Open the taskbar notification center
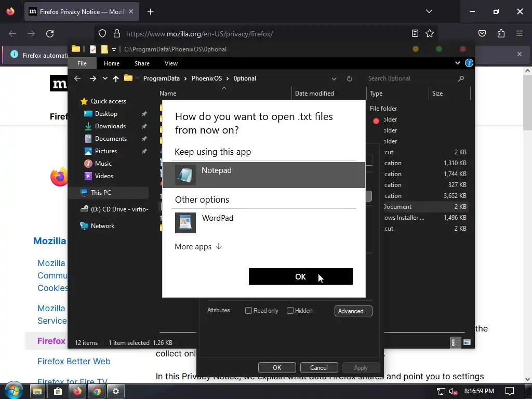 509,391
